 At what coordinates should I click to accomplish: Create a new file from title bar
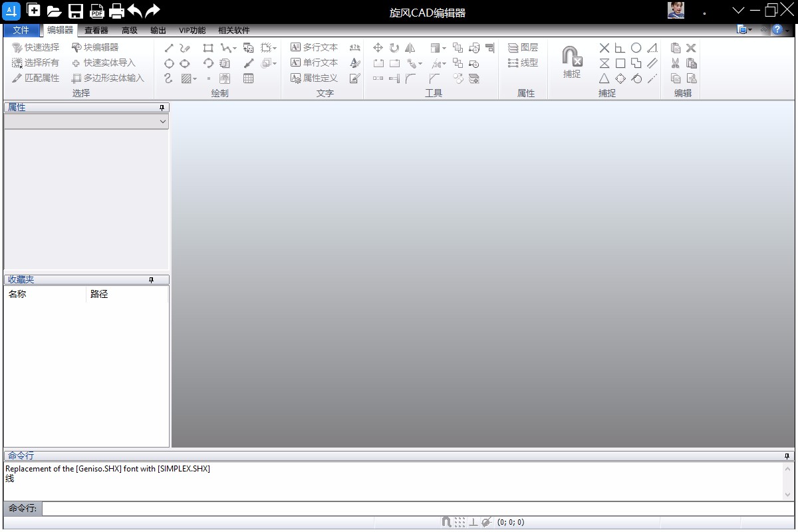pyautogui.click(x=33, y=10)
